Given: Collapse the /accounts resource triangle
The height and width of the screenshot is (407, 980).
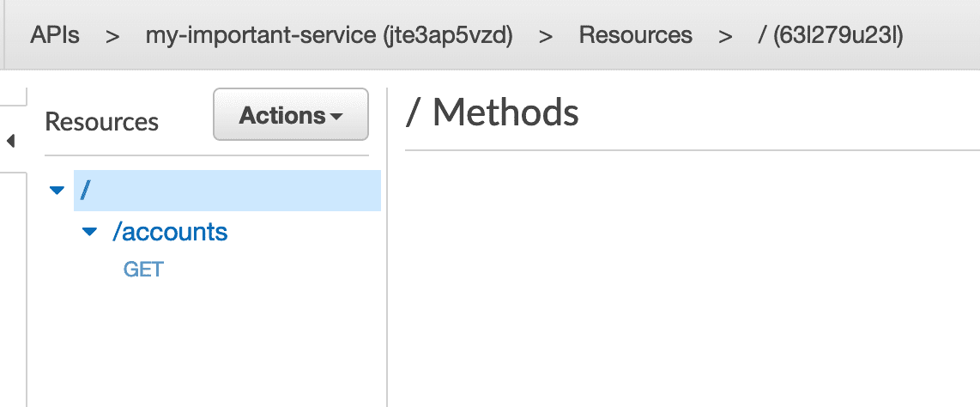Looking at the screenshot, I should 90,233.
